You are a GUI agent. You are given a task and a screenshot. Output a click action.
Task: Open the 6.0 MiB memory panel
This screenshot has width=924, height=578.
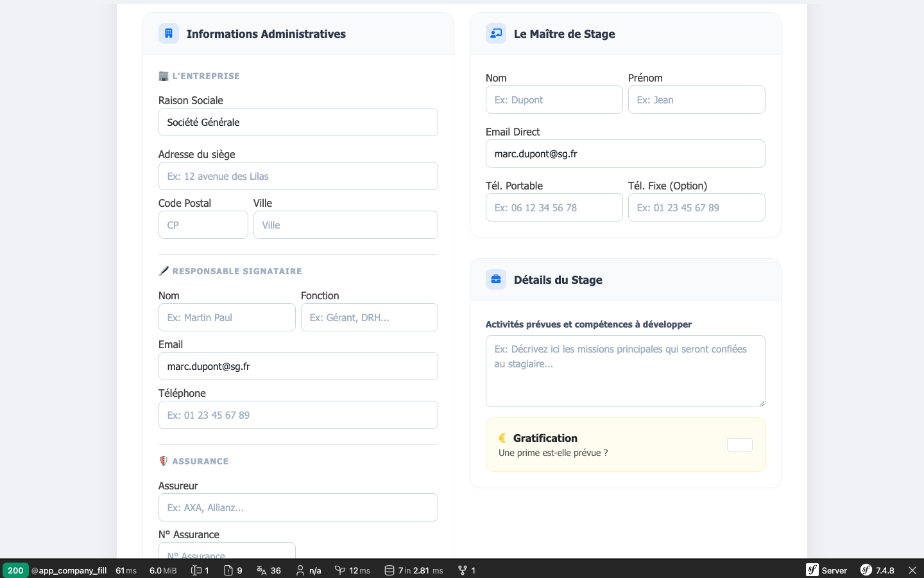163,570
